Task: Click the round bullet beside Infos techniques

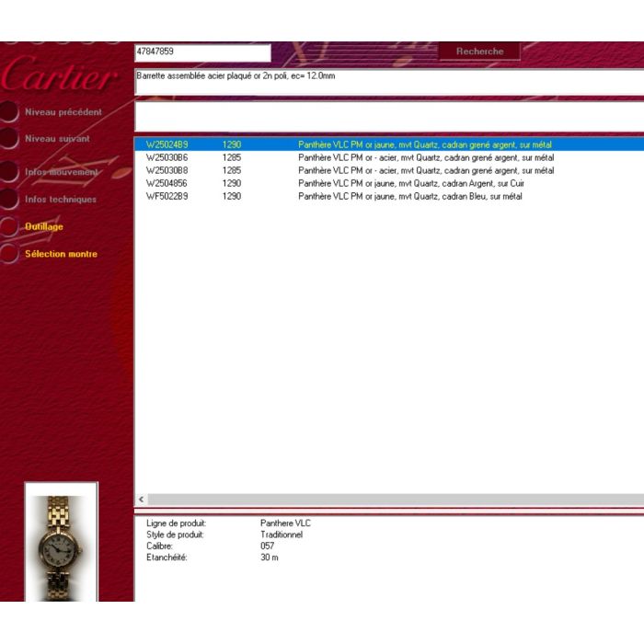Action: coord(8,200)
